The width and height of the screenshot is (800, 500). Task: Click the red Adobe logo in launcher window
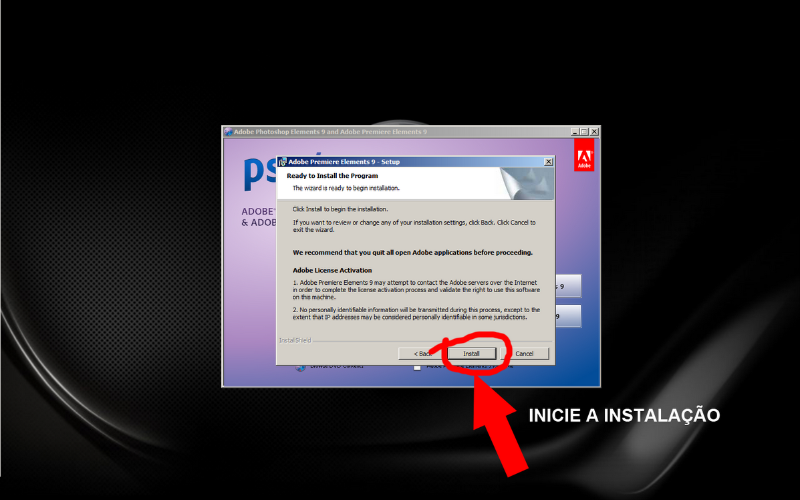[x=584, y=155]
